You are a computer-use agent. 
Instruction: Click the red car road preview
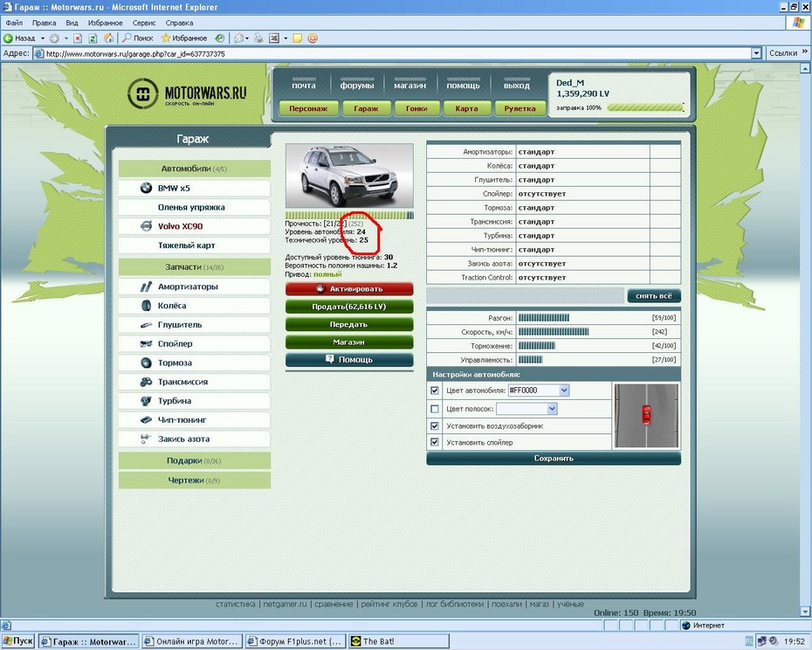point(646,416)
